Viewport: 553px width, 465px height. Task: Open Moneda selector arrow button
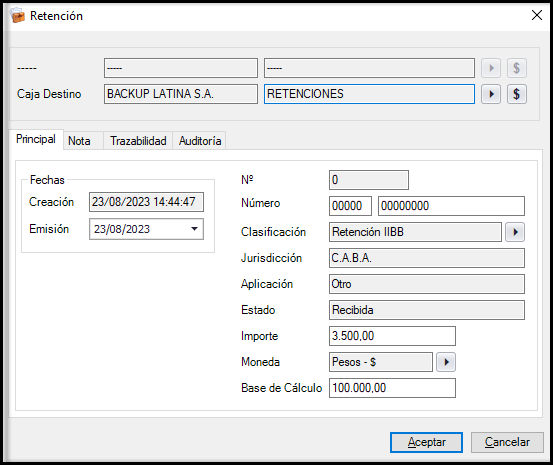446,362
